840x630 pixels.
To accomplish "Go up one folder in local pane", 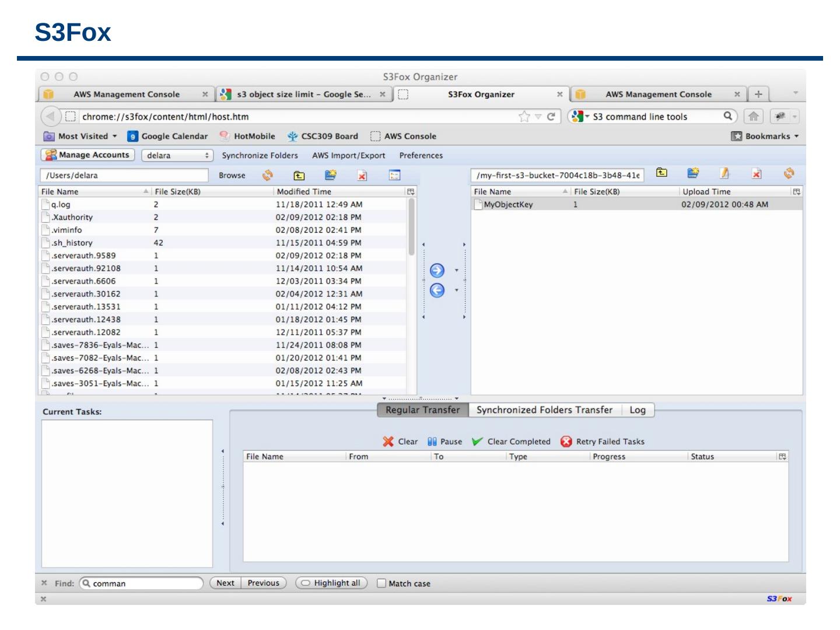I will coord(299,175).
